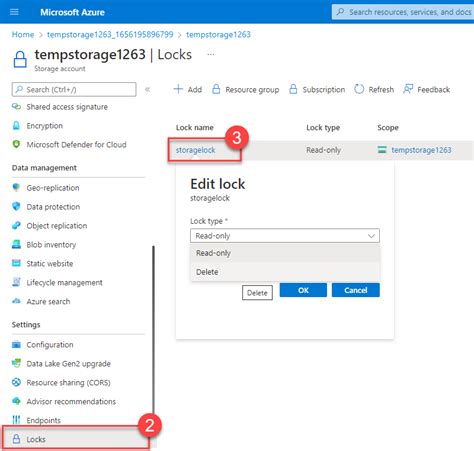Image resolution: width=474 pixels, height=451 pixels.
Task: Expand the Lock type dropdown
Action: (285, 236)
